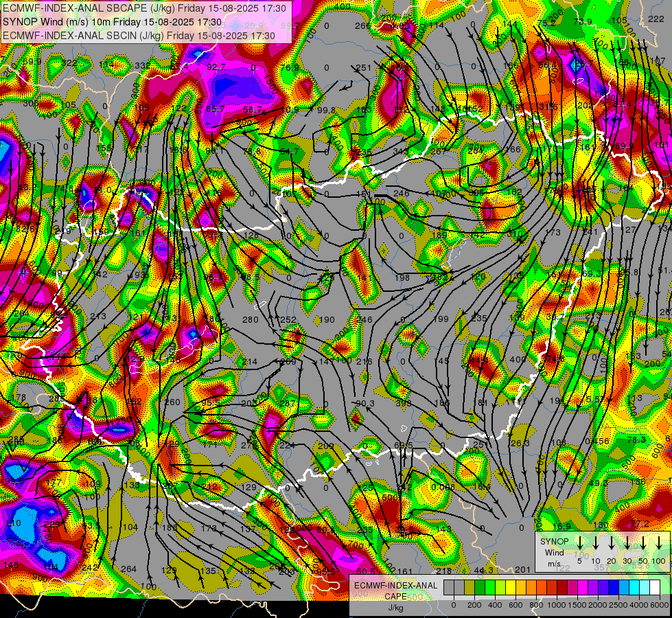Click the 2500 tick on CAPE scale
Image resolution: width=672 pixels, height=618 pixels.
coord(619,605)
